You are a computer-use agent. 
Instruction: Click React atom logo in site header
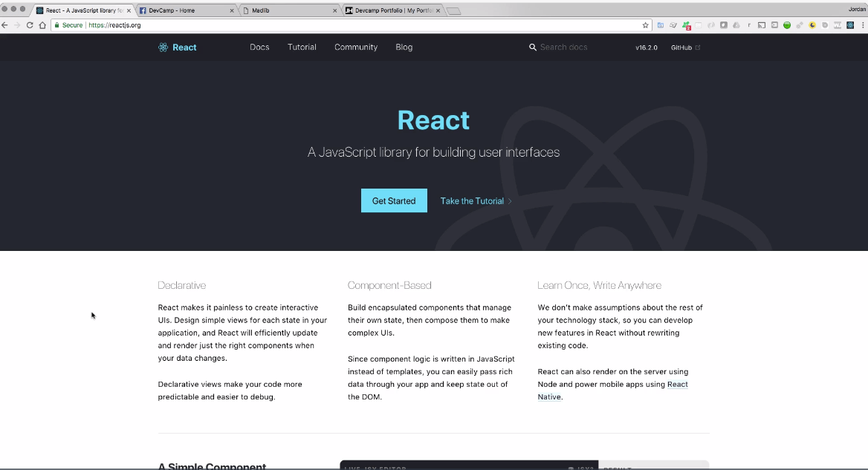[x=163, y=48]
